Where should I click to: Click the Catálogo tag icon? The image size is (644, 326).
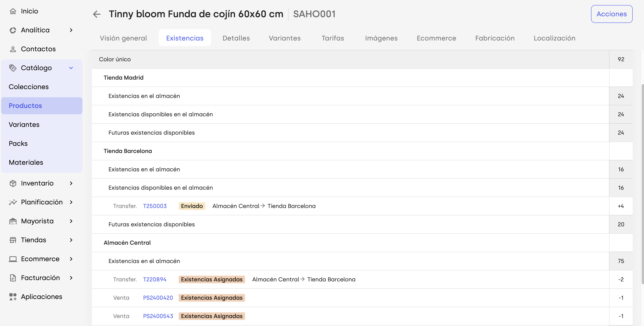click(13, 68)
